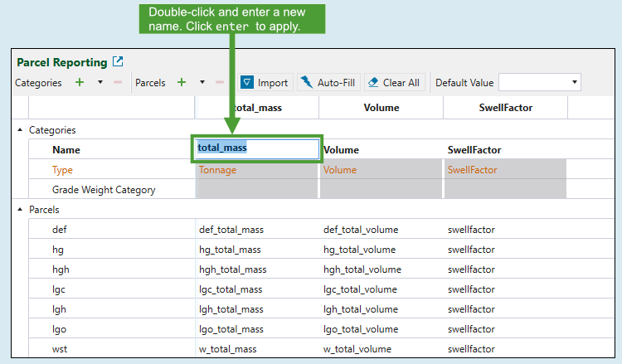The image size is (622, 364).
Task: Click the orange SwellFactor type cell
Action: [x=505, y=169]
